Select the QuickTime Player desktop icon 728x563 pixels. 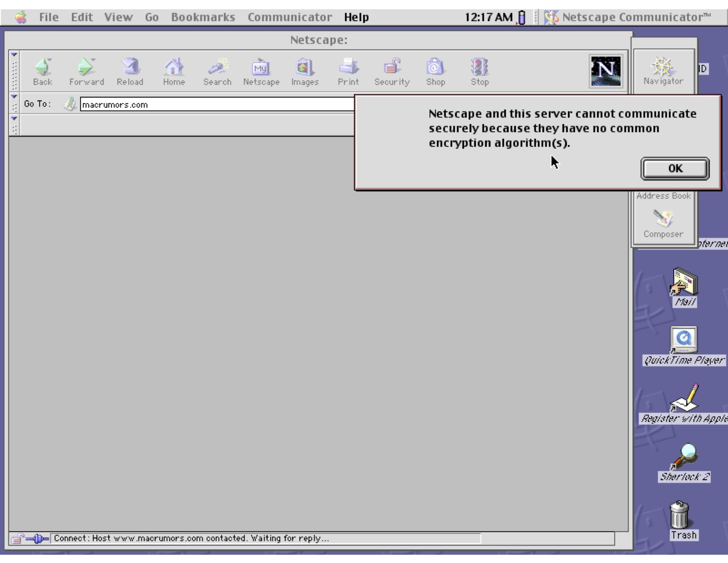[684, 346]
